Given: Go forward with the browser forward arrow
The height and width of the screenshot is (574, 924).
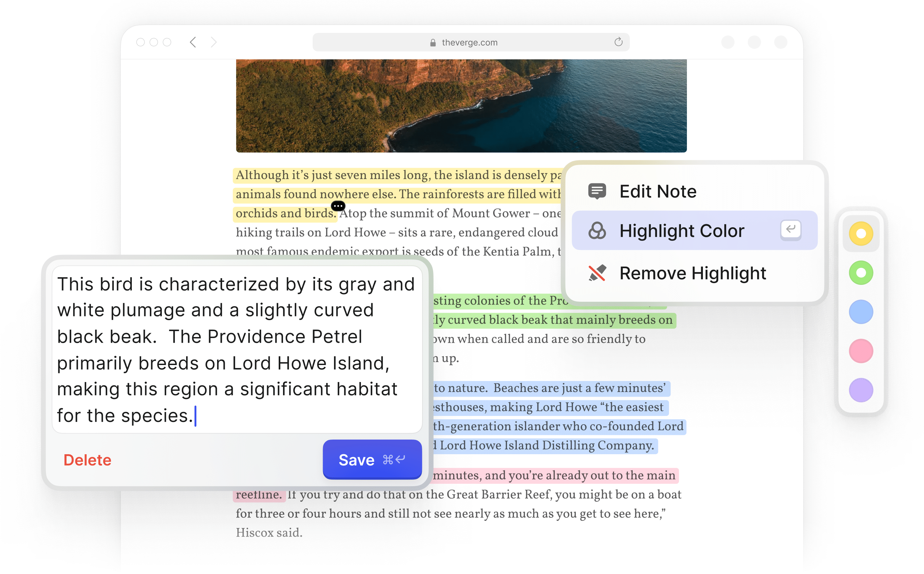Looking at the screenshot, I should coord(214,42).
